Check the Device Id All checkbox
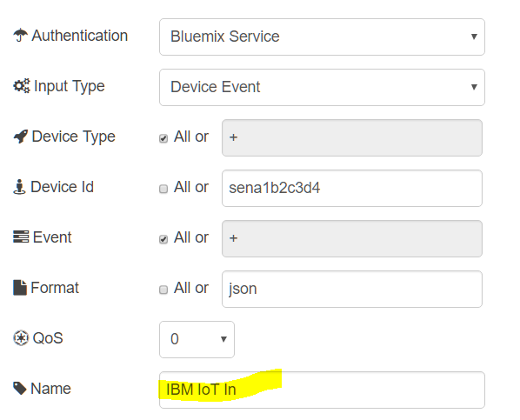The width and height of the screenshot is (520, 420). point(163,189)
